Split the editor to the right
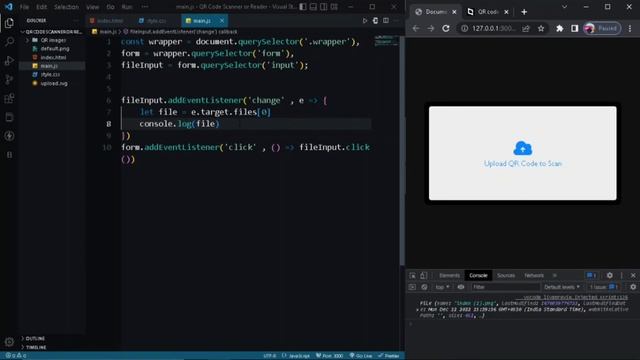The image size is (640, 360). [386, 20]
